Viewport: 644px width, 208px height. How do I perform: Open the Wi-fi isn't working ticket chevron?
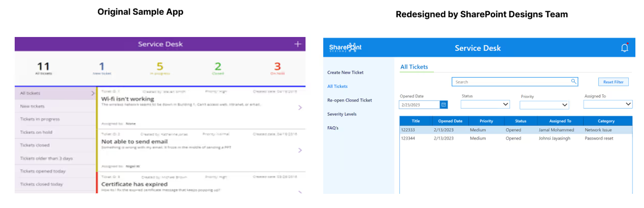tap(300, 108)
